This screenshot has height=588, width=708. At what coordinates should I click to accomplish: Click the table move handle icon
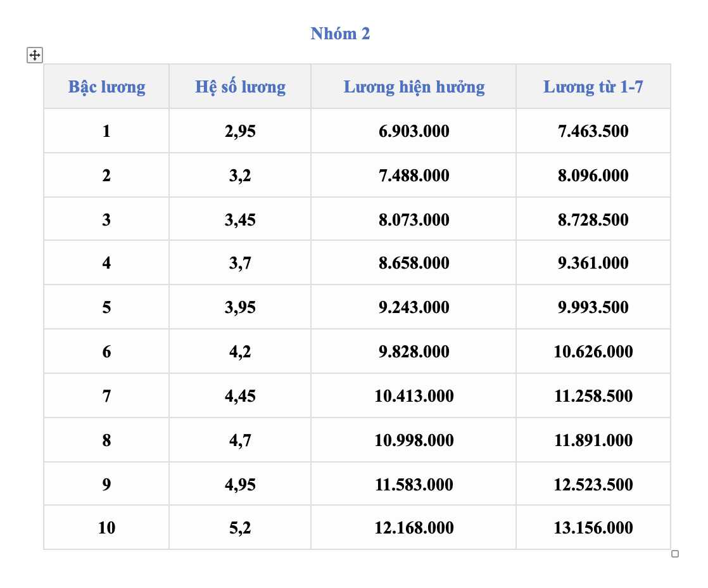tap(35, 55)
